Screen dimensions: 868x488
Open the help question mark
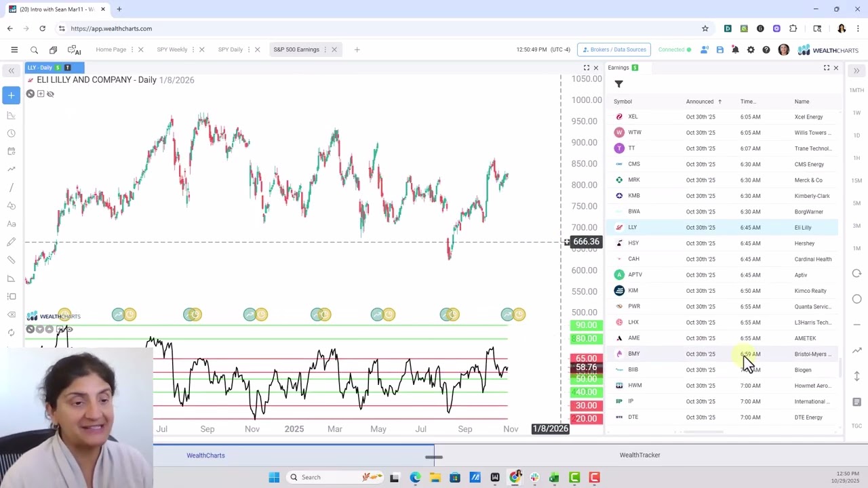click(766, 49)
